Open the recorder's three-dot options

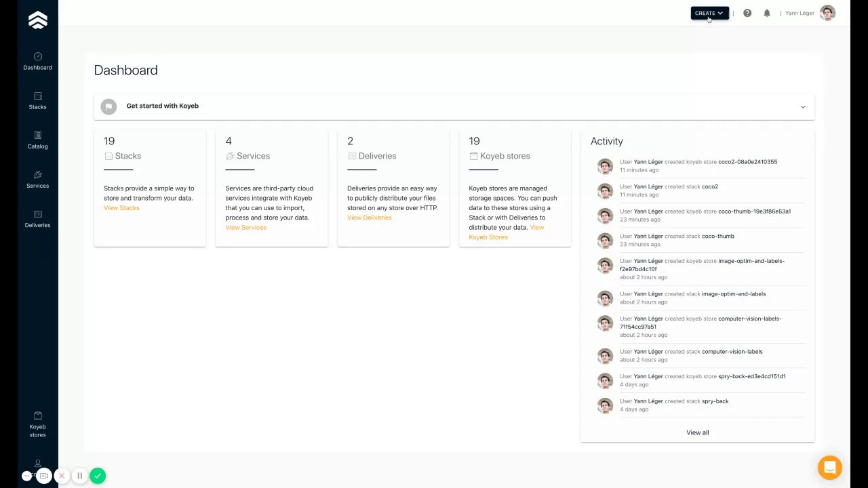pos(26,476)
